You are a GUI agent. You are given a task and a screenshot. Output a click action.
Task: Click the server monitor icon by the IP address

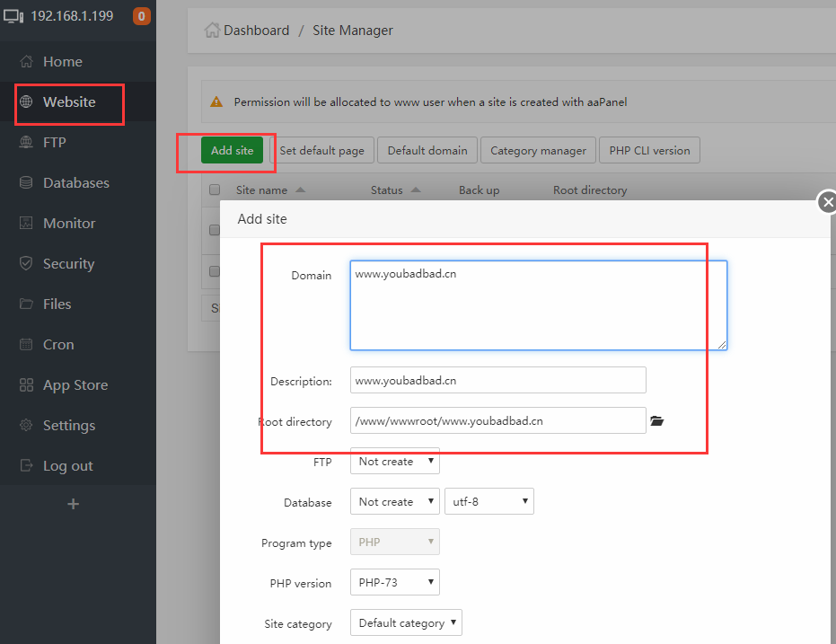click(14, 16)
